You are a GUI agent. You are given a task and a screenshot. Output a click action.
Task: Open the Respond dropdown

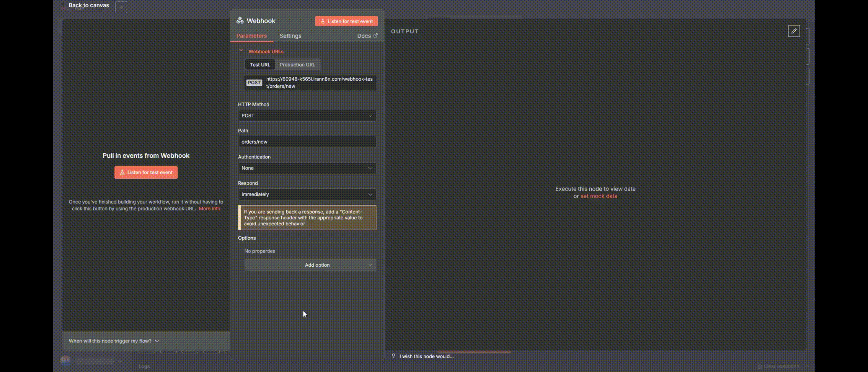[x=307, y=194]
